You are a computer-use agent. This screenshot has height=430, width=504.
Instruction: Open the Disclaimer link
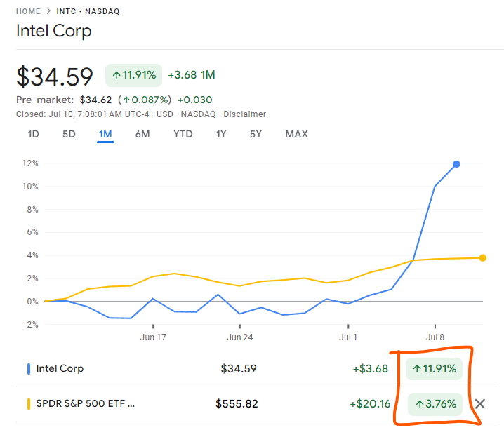tap(244, 114)
